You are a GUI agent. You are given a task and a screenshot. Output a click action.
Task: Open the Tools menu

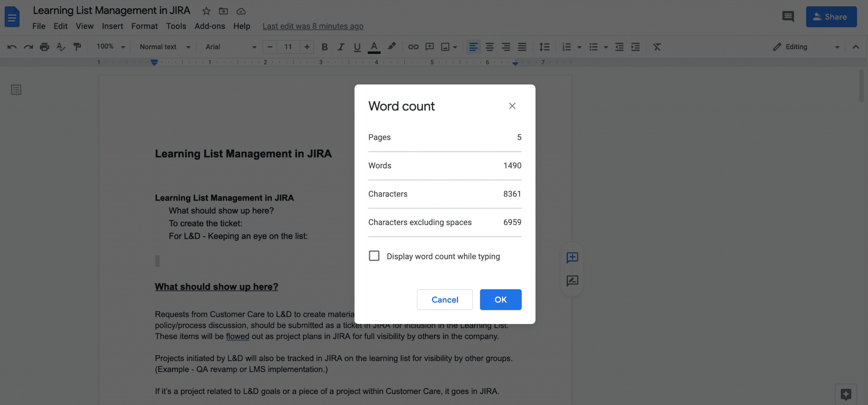176,26
